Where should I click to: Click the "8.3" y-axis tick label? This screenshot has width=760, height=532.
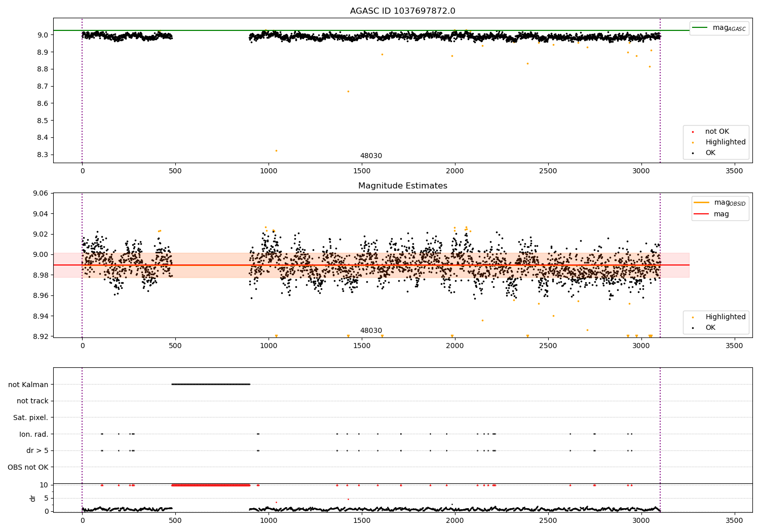(x=43, y=155)
